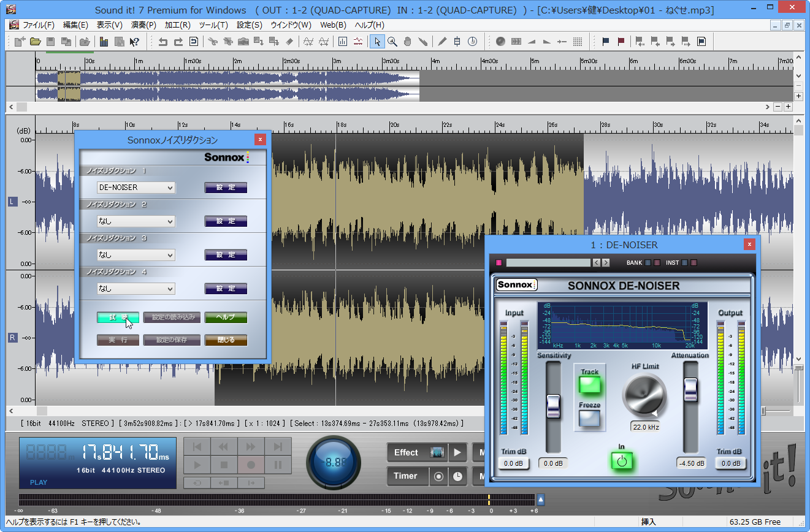Click the blue arrow at level meter end
This screenshot has width=810, height=532.
tap(541, 500)
